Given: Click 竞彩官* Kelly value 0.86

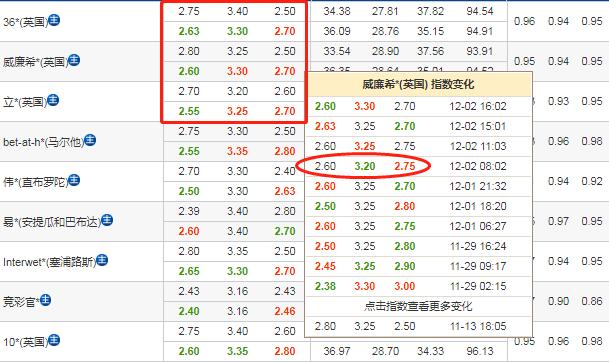Looking at the screenshot, I should [592, 301].
